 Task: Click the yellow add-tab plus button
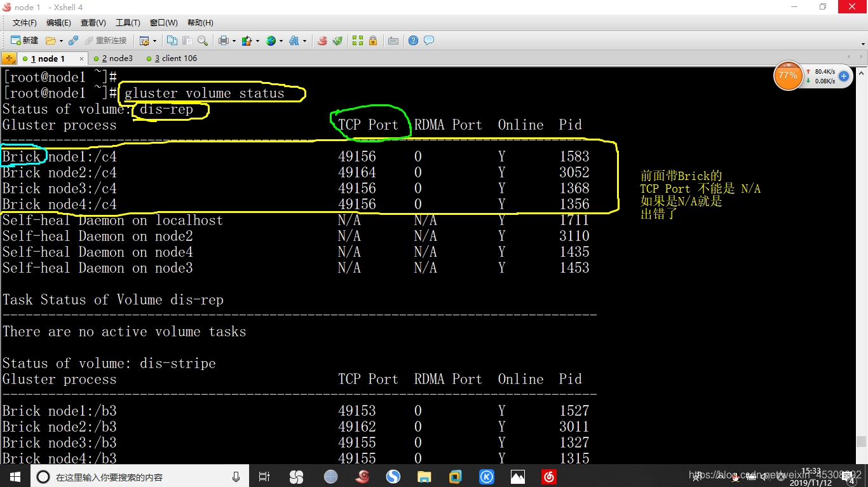pyautogui.click(x=8, y=58)
